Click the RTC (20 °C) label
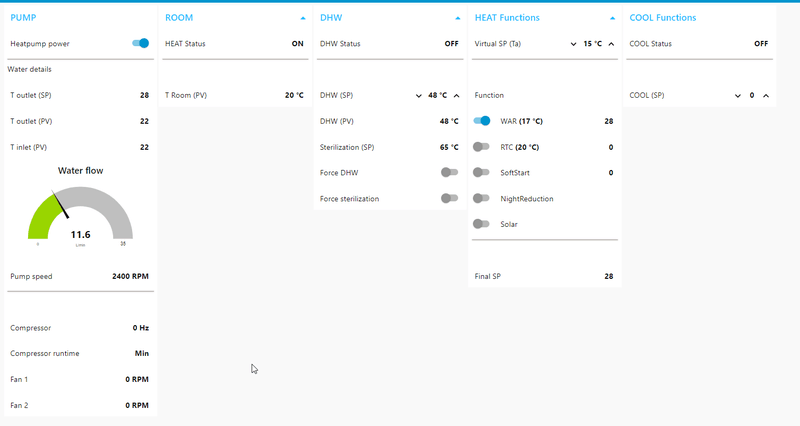The image size is (800, 426). pyautogui.click(x=519, y=147)
